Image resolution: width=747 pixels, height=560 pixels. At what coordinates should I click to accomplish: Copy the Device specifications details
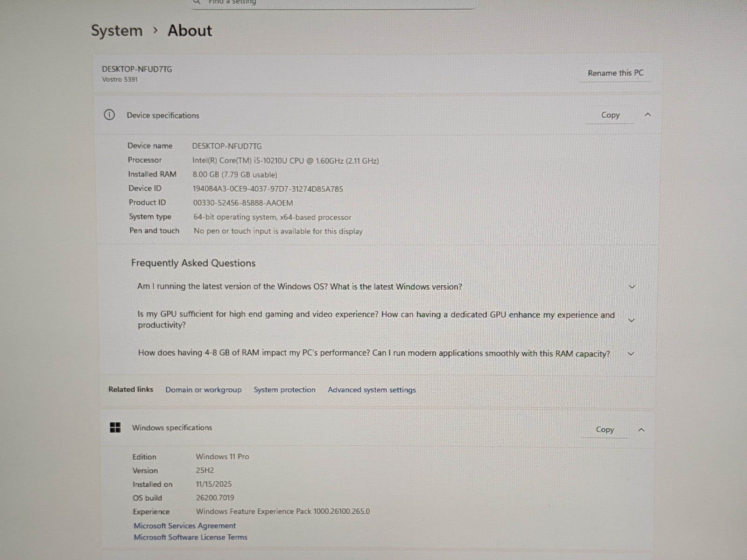[x=610, y=115]
